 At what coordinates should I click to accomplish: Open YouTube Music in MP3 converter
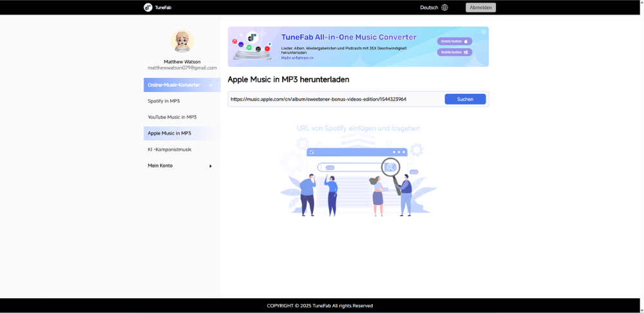(x=172, y=117)
